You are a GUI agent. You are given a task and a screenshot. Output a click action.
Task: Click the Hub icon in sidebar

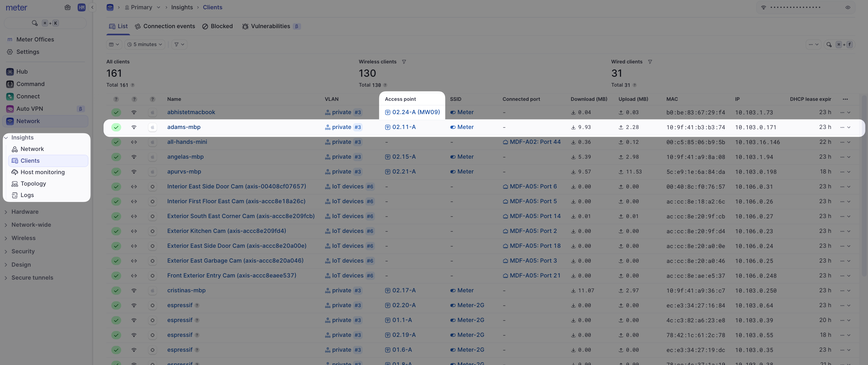click(10, 71)
